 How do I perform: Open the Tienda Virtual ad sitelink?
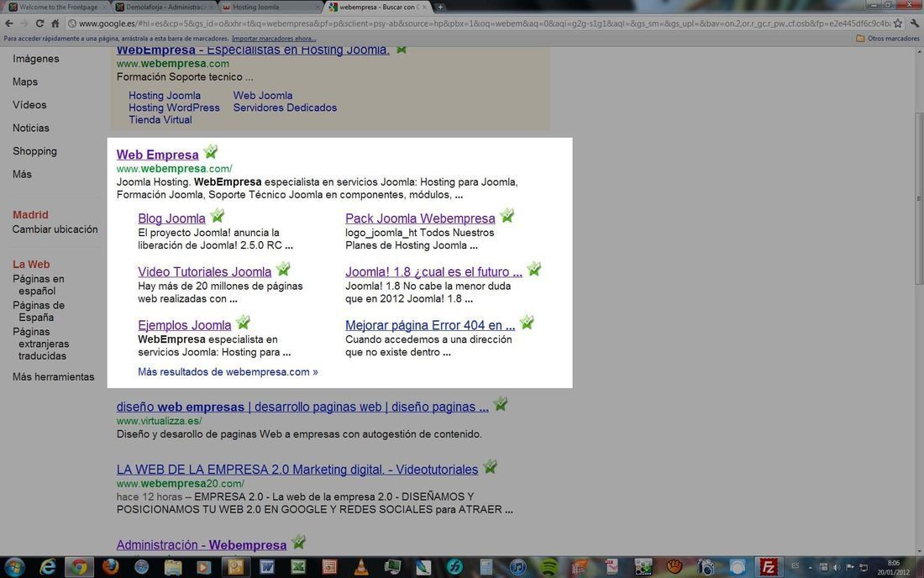click(x=160, y=119)
